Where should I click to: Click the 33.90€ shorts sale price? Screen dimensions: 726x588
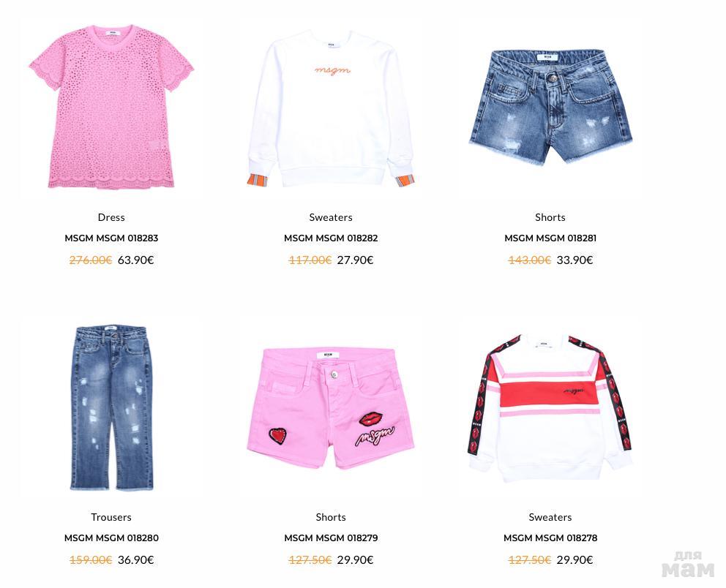coord(575,260)
